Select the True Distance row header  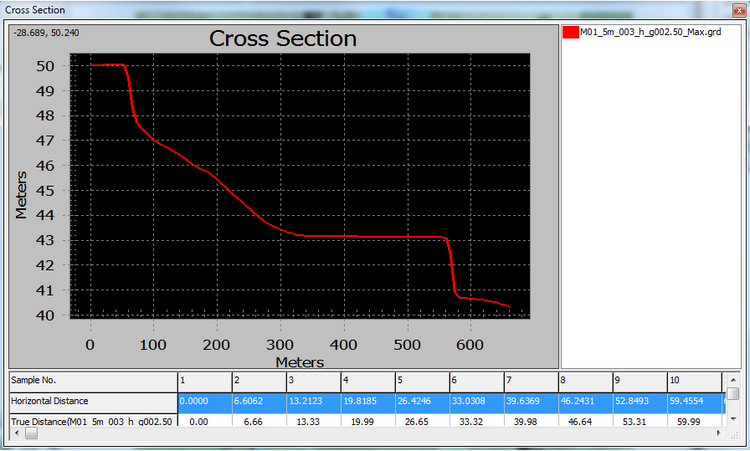[x=92, y=423]
